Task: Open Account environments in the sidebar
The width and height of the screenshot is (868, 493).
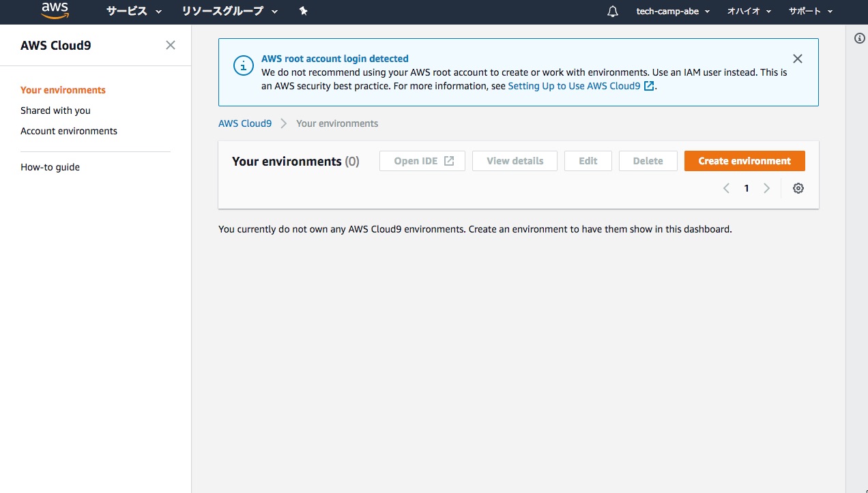Action: 69,131
